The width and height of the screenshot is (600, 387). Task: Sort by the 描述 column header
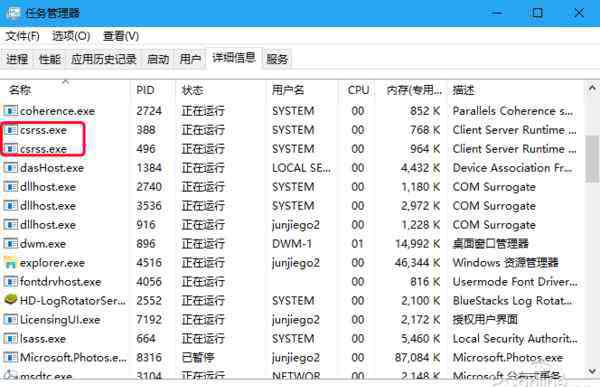[516, 90]
